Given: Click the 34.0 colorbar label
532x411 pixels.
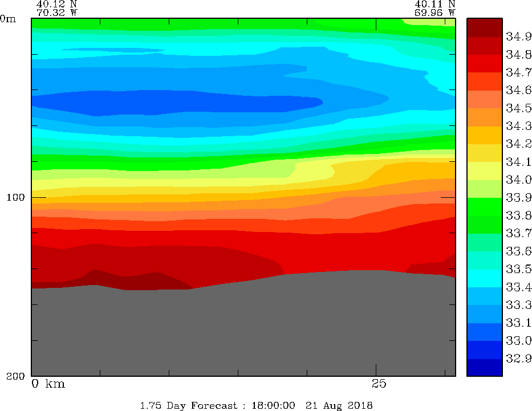Looking at the screenshot, I should pyautogui.click(x=518, y=180).
